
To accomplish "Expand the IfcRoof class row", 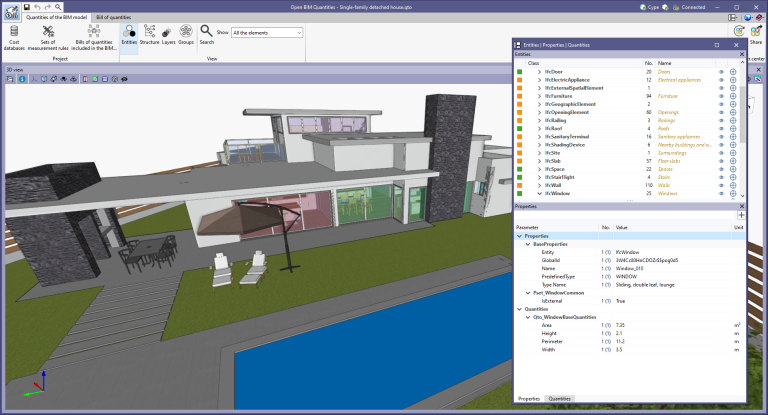I will tap(539, 129).
